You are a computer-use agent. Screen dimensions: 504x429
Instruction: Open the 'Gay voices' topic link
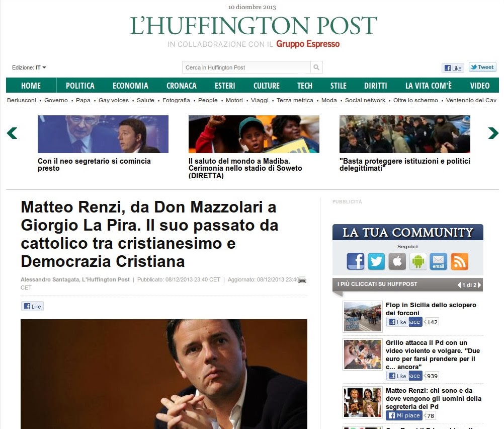pos(114,100)
